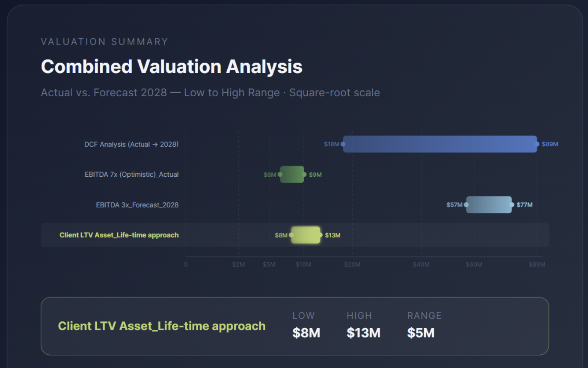The image size is (588, 368).
Task: Select the EBITDA 7x (Optimistic)_Actual row label
Action: click(x=132, y=175)
